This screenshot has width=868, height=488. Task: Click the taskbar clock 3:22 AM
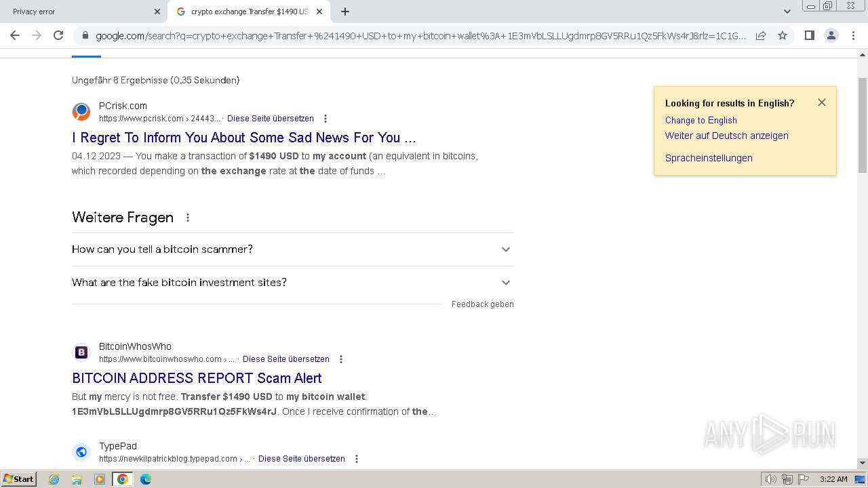833,479
